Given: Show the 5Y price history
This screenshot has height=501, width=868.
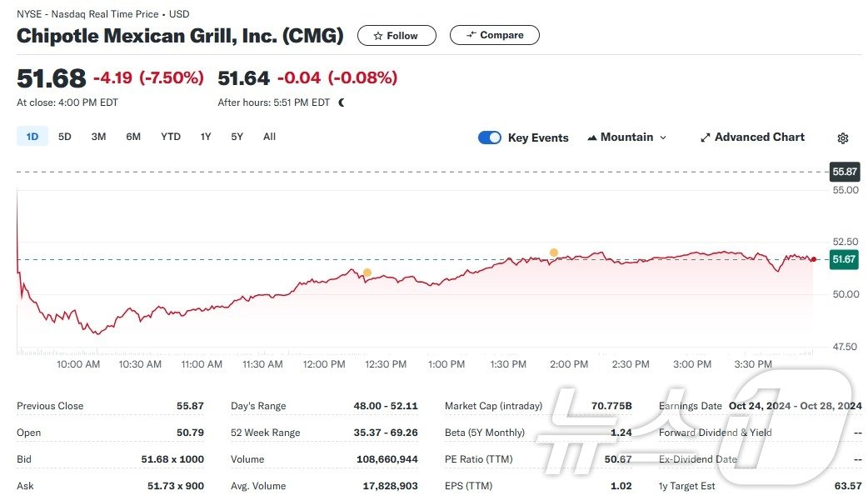Looking at the screenshot, I should [237, 137].
